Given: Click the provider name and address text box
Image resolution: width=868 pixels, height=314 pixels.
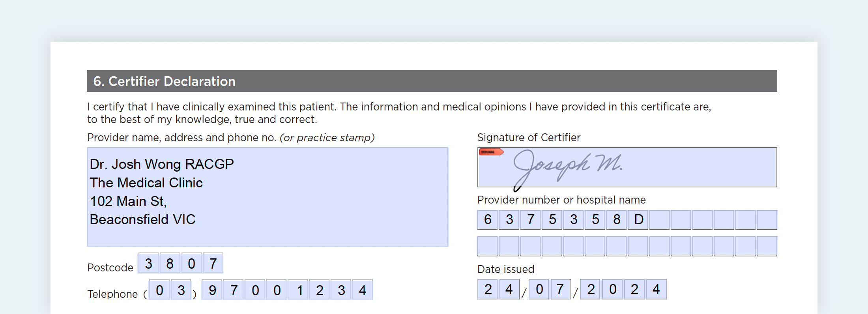Looking at the screenshot, I should click(268, 197).
